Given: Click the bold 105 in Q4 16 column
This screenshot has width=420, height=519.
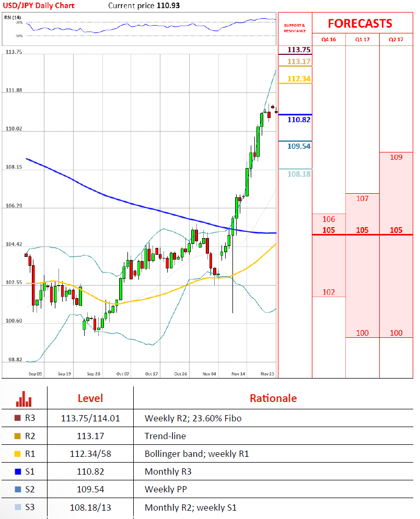Looking at the screenshot, I should [329, 230].
